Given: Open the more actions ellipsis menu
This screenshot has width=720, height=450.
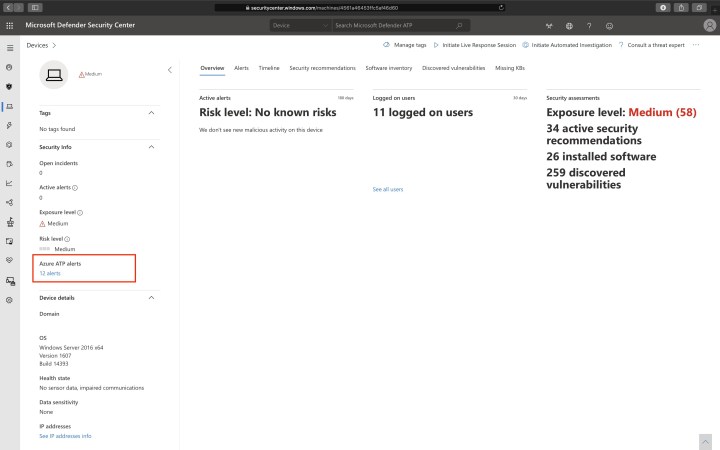Looking at the screenshot, I should click(696, 45).
